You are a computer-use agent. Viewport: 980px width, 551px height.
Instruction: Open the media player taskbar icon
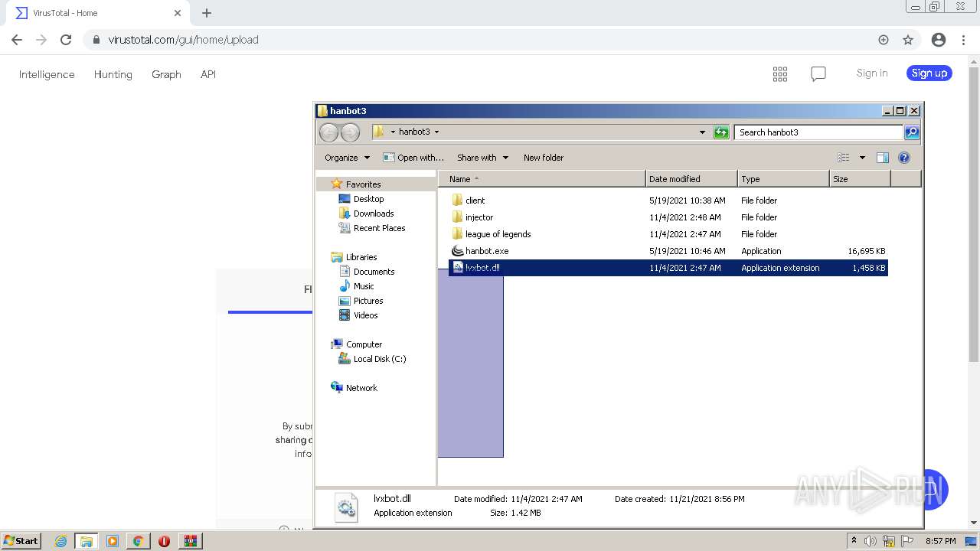click(113, 541)
